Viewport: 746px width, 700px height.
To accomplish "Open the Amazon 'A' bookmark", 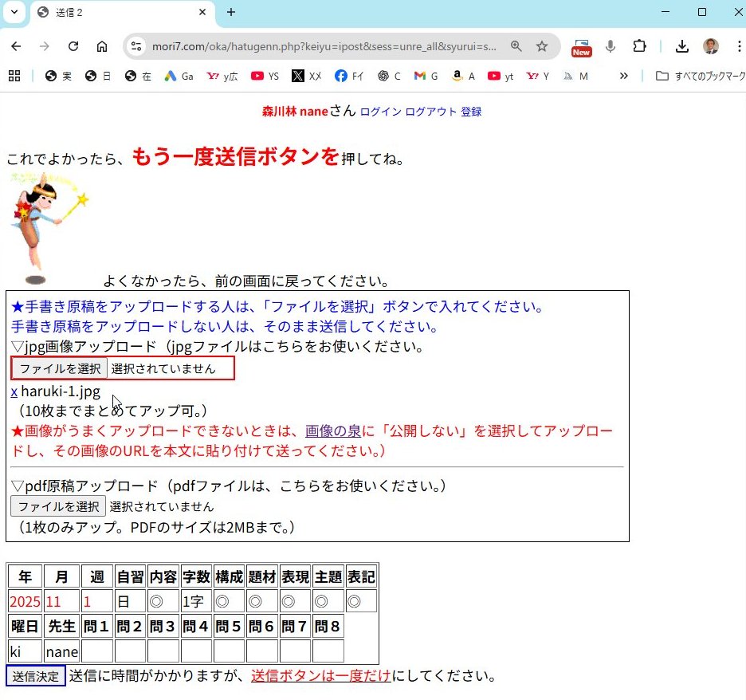I will click(463, 77).
